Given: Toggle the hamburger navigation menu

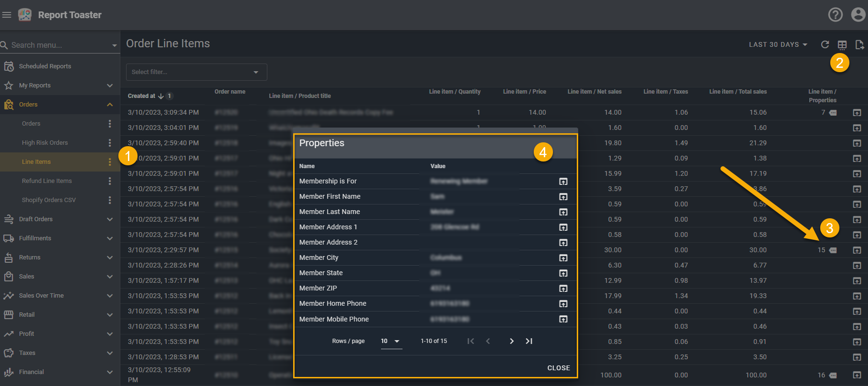Looking at the screenshot, I should point(7,15).
